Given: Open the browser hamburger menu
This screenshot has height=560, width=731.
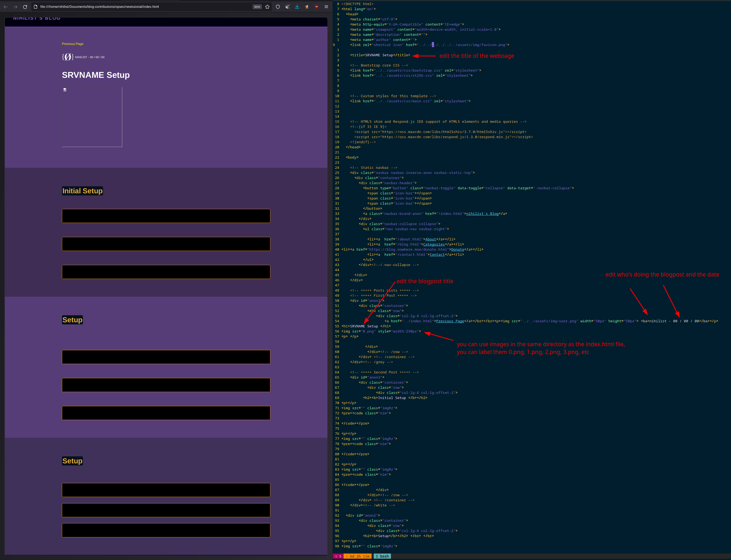Looking at the screenshot, I should 326,7.
